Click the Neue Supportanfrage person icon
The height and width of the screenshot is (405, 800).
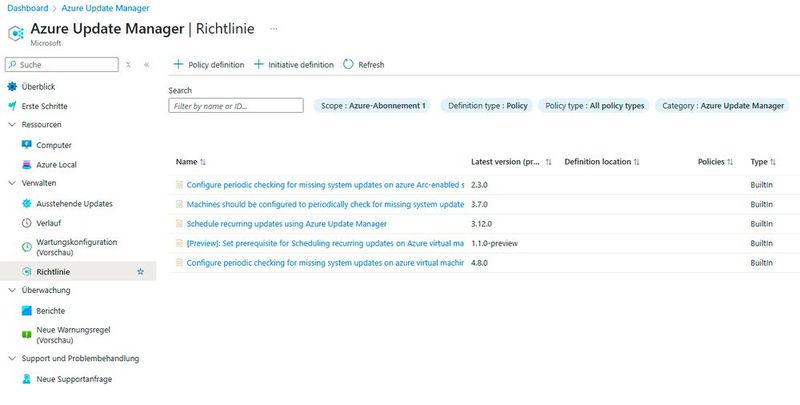coord(27,379)
